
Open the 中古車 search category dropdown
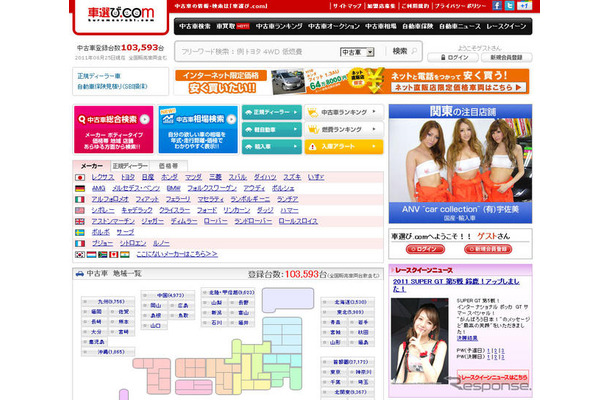(x=357, y=52)
